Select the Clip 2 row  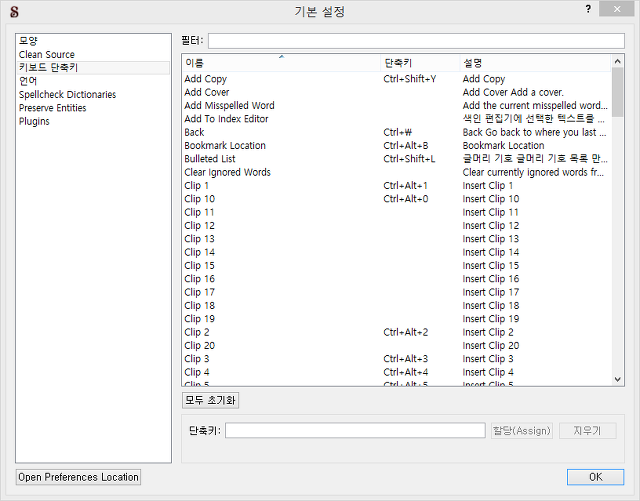pyautogui.click(x=396, y=332)
